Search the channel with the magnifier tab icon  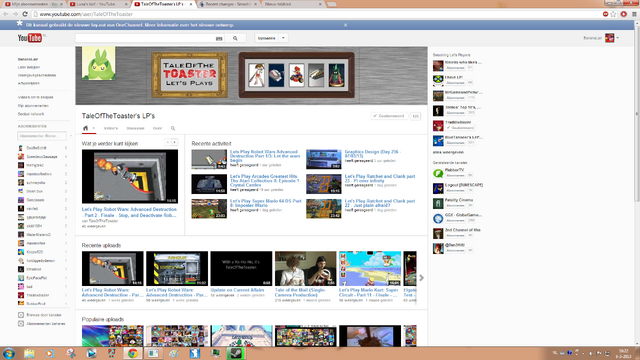tap(173, 128)
